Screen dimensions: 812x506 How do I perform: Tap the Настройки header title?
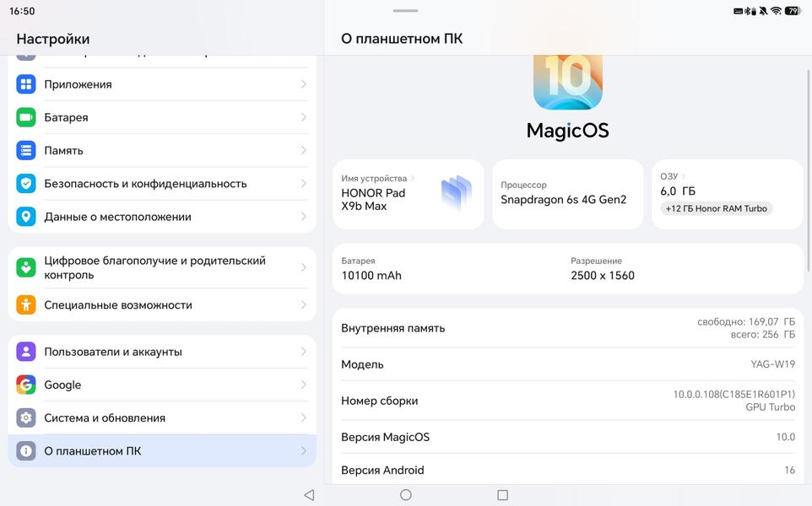tap(53, 39)
